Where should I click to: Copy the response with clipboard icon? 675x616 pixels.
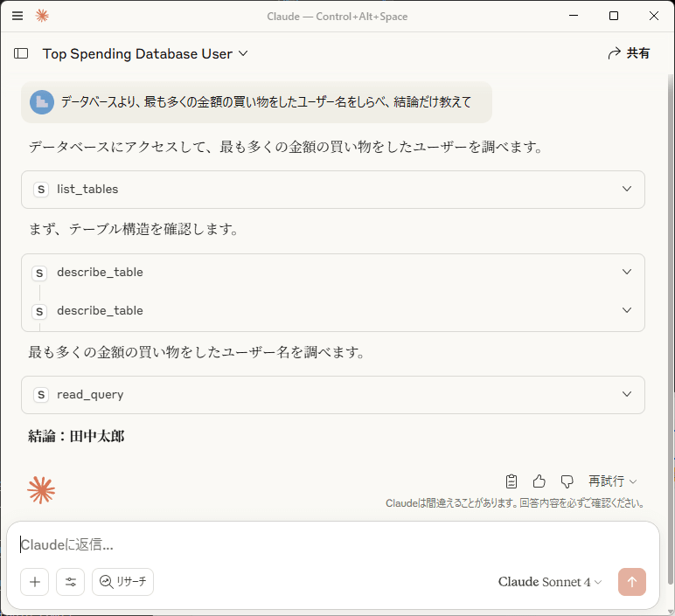pyautogui.click(x=511, y=481)
